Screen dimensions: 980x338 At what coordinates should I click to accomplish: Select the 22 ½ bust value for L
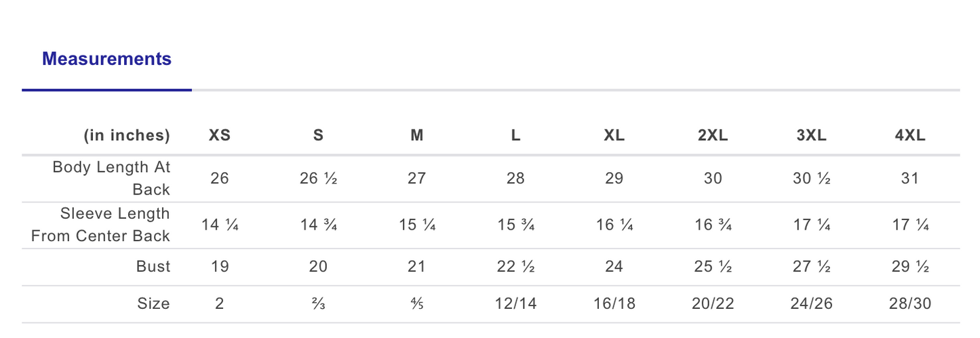coord(516,267)
